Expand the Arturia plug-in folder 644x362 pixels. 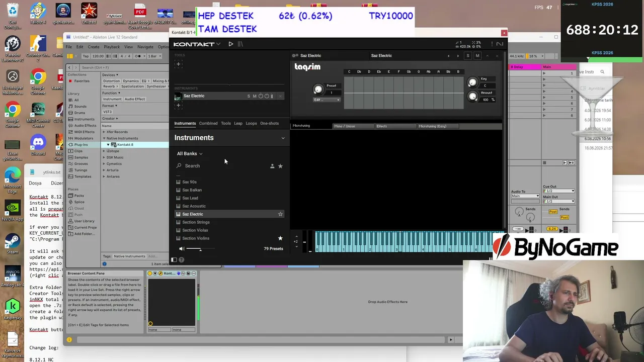click(x=104, y=170)
